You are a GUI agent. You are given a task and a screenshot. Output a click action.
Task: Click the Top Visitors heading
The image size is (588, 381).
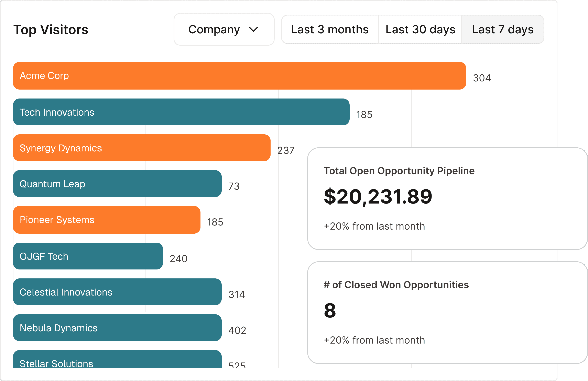click(x=51, y=30)
